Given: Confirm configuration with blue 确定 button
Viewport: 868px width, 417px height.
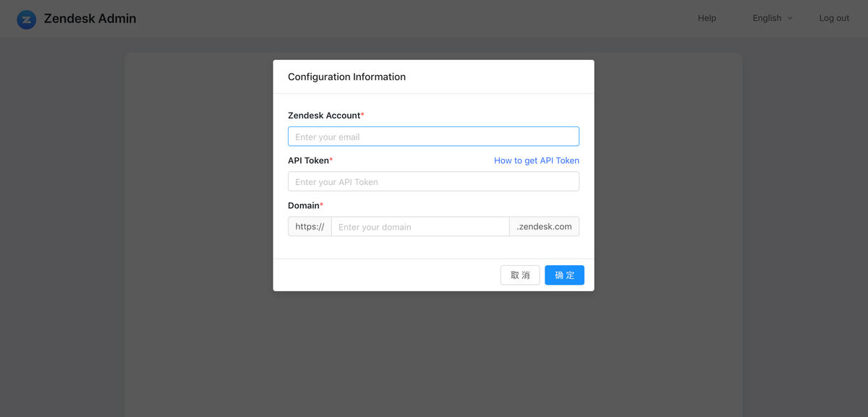Looking at the screenshot, I should click(x=564, y=275).
